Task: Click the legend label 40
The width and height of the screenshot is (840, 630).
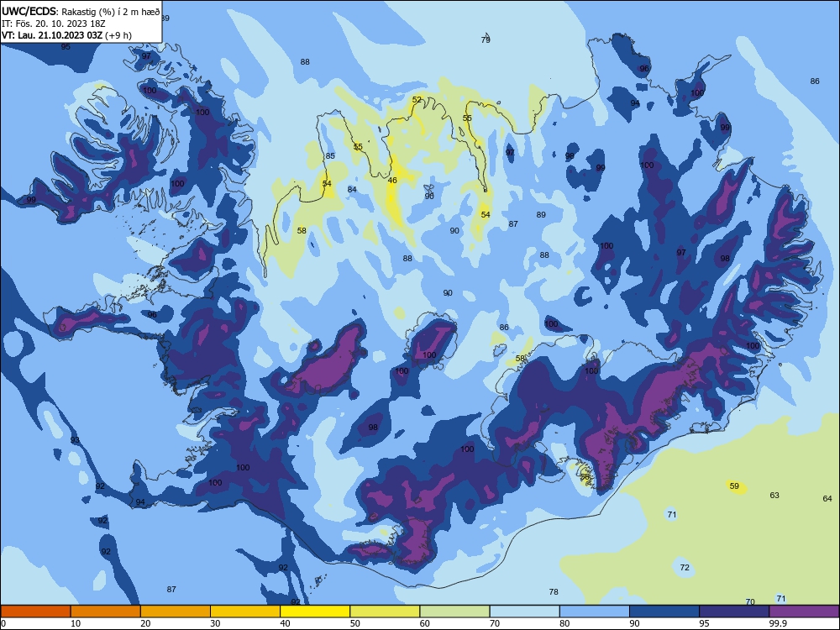Action: [x=285, y=623]
